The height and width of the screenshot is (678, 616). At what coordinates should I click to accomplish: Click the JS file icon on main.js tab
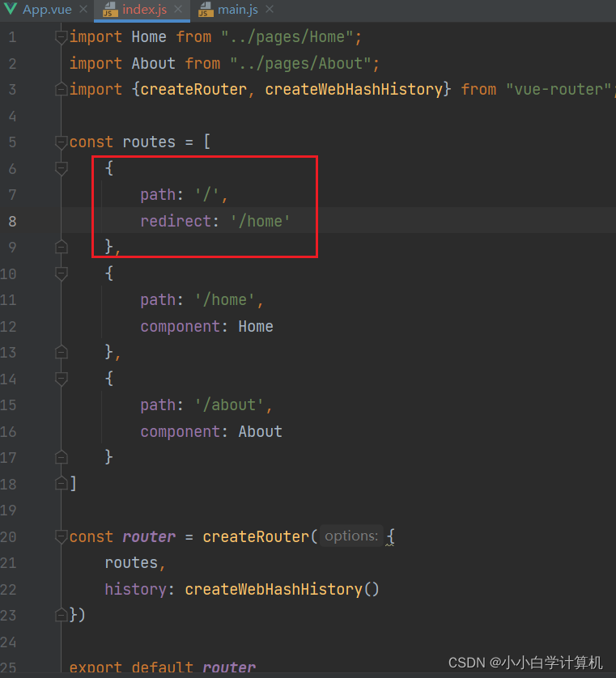206,10
